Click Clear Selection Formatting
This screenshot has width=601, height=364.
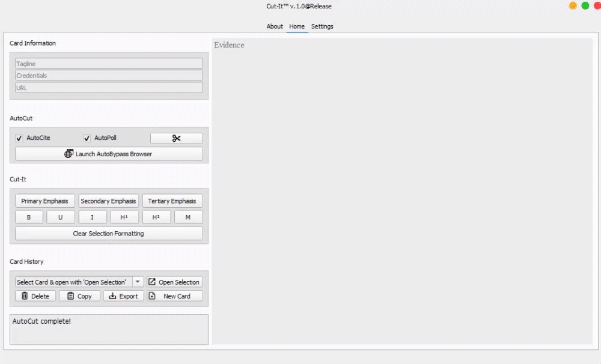click(x=109, y=234)
